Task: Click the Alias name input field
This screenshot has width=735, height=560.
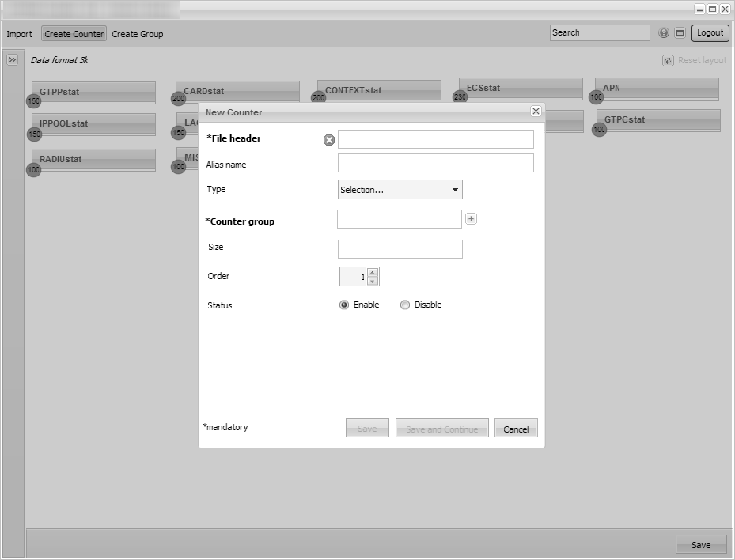Action: [435, 163]
